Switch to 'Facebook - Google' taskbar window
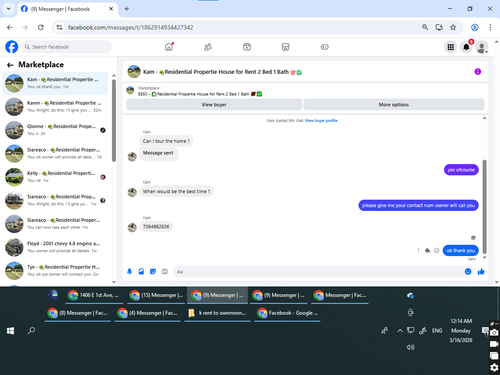The height and width of the screenshot is (375, 500). (287, 313)
